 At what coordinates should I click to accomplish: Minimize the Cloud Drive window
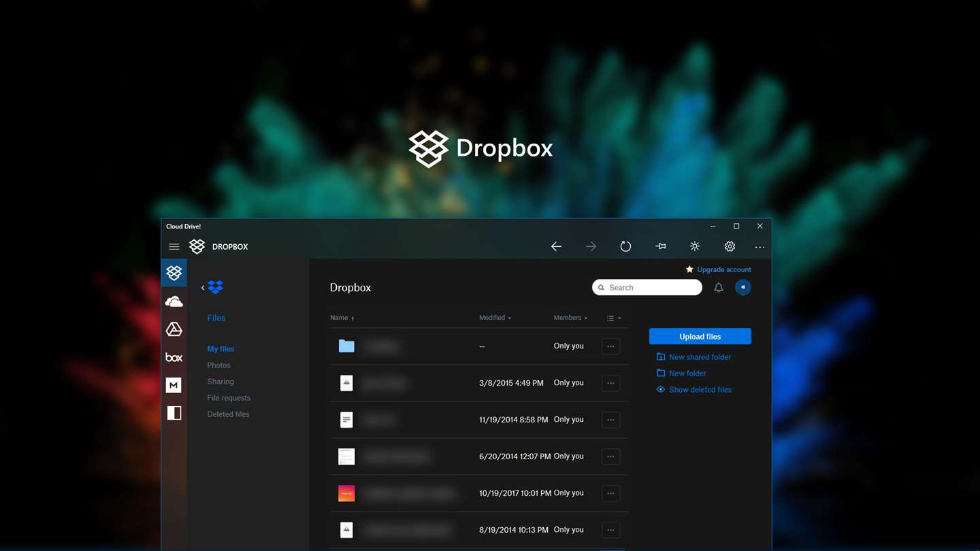pos(713,226)
